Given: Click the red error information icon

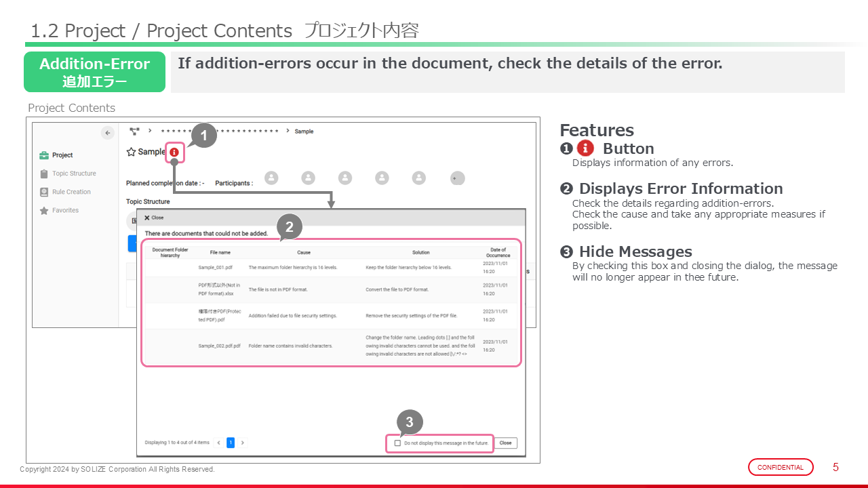Looking at the screenshot, I should [x=174, y=152].
